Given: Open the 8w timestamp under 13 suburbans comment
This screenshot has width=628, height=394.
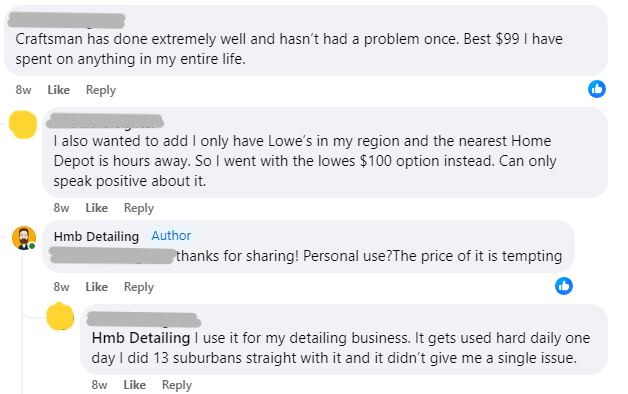Looking at the screenshot, I should (99, 385).
